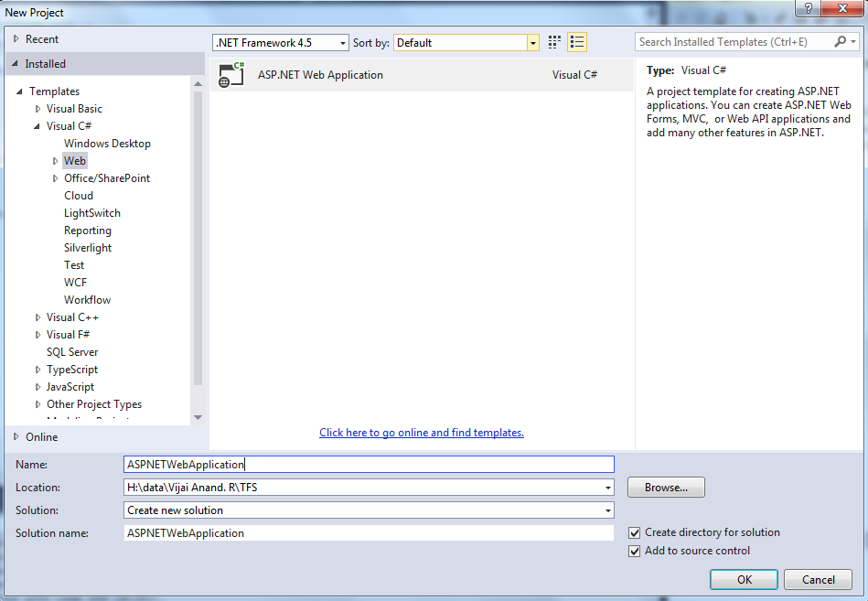Click the tree scrollbar up arrow
The height and width of the screenshot is (601, 868).
(198, 83)
